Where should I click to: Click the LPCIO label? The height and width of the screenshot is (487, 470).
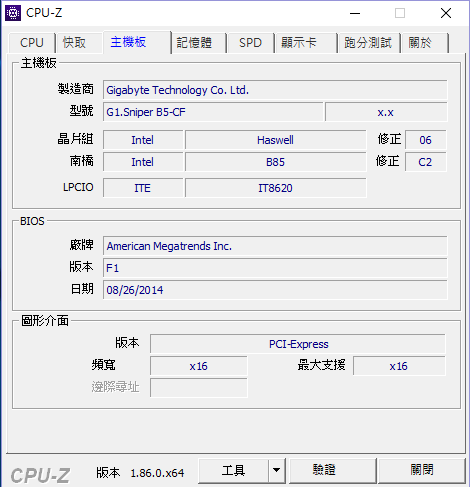point(78,187)
